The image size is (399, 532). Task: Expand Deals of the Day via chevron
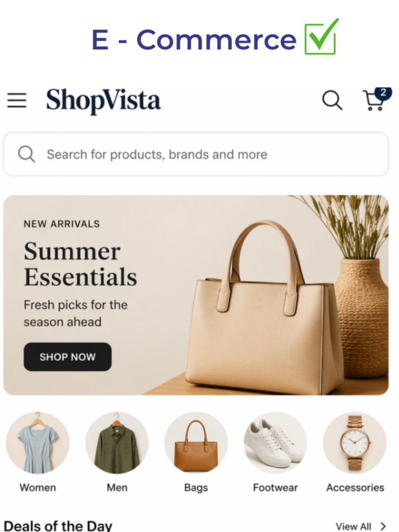pyautogui.click(x=383, y=526)
